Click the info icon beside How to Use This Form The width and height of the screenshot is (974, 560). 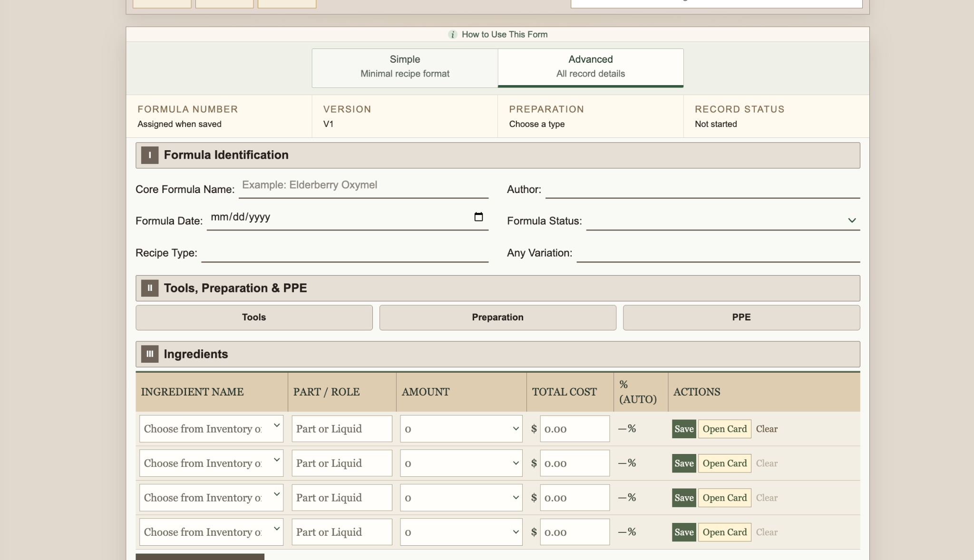pos(452,35)
